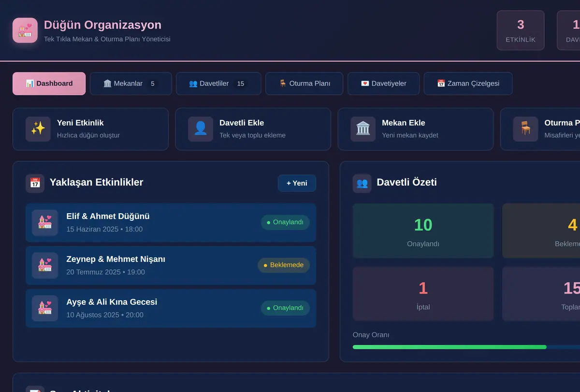Click the chair icon in the Oturma quick-action card
The image size is (580, 392).
(525, 129)
